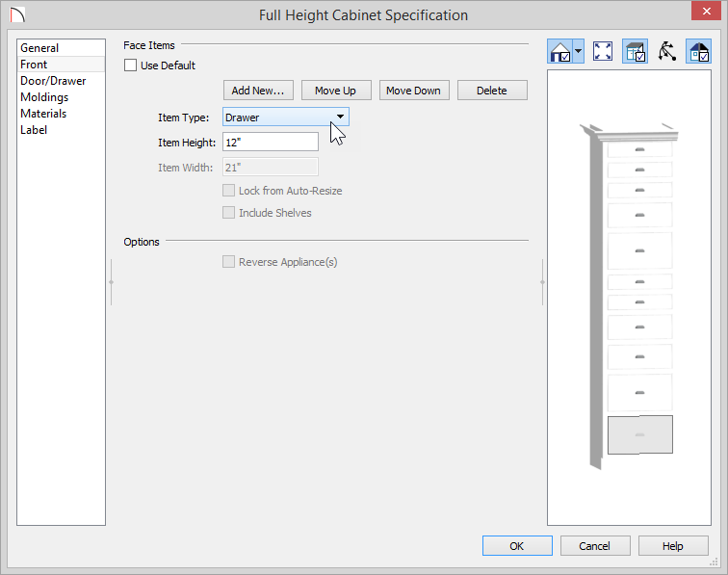Switch to the Door/Drawer panel
The height and width of the screenshot is (575, 728).
coord(61,81)
